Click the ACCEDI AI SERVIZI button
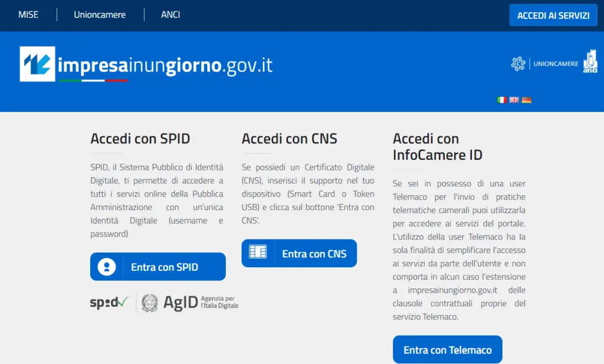 click(x=553, y=15)
